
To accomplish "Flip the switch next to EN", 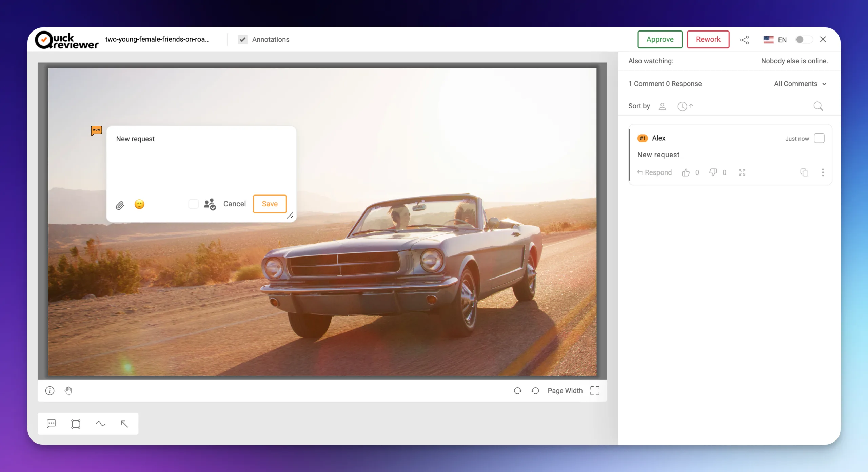I will [x=804, y=40].
